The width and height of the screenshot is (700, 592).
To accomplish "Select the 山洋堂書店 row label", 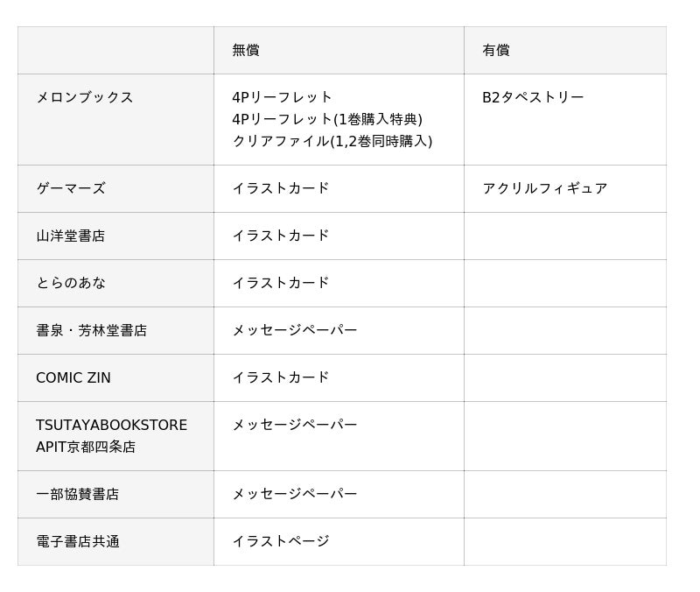I will [x=71, y=236].
